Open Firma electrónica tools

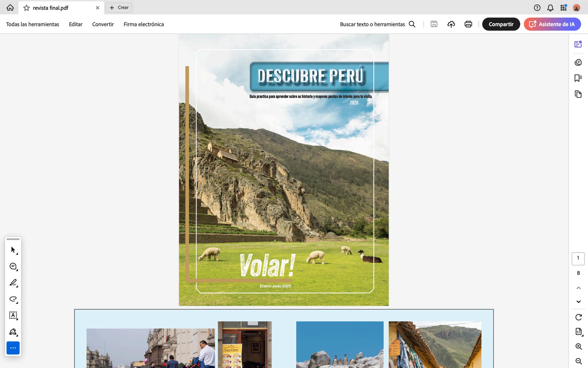click(144, 24)
